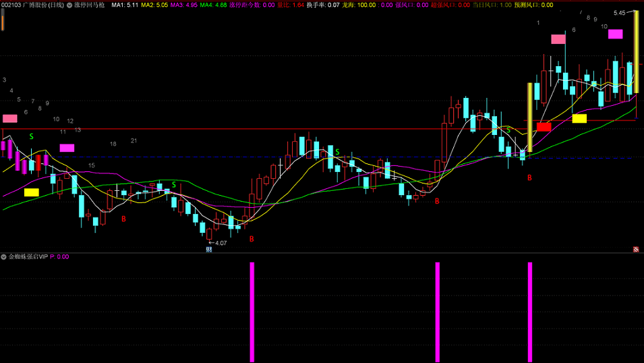Click the P: 0.00 sub-indicator value
The image size is (644, 363).
(x=59, y=256)
